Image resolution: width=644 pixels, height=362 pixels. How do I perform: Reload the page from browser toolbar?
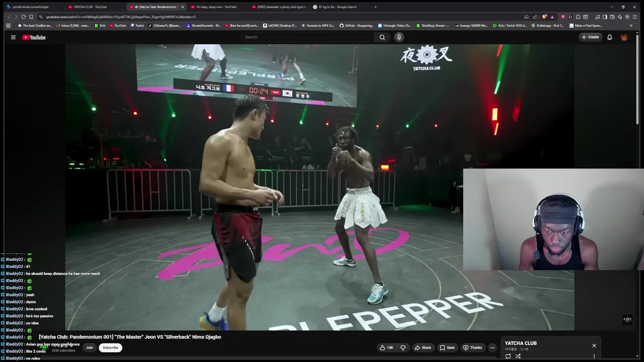coord(23,17)
